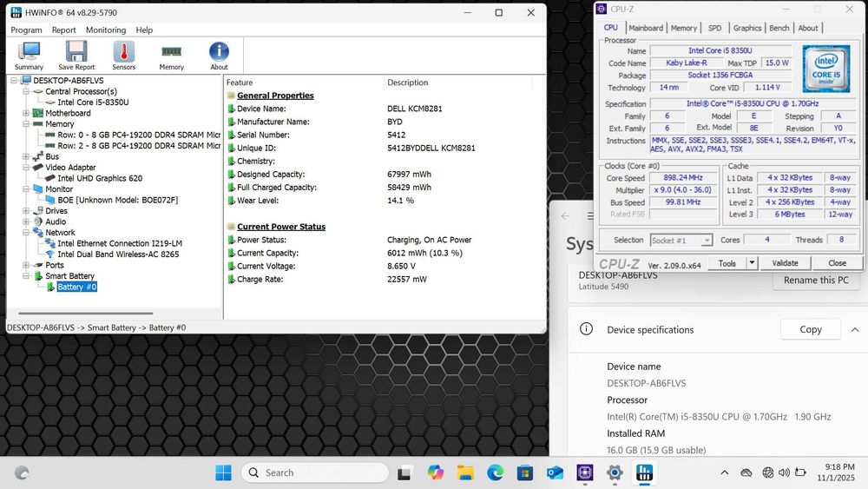
Task: Select Row: 0 memory module entry
Action: tap(139, 135)
